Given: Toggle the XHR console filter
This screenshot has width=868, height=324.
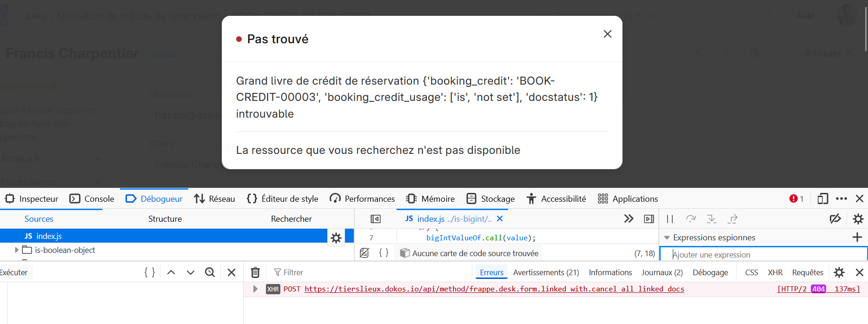Looking at the screenshot, I should click(x=775, y=272).
